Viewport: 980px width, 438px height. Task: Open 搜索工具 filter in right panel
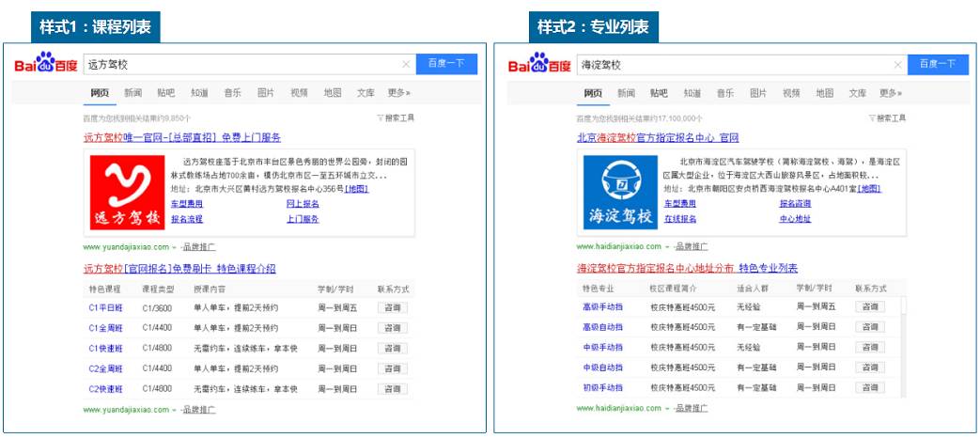click(888, 117)
